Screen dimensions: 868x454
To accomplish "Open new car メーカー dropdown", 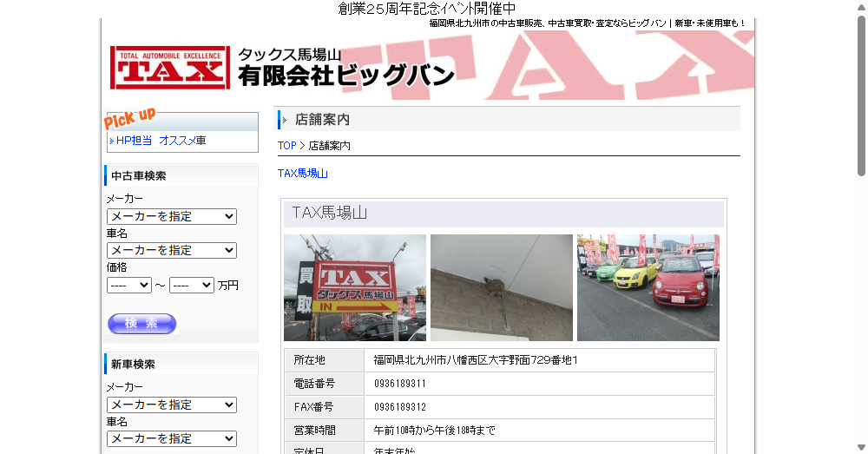I will tap(171, 405).
